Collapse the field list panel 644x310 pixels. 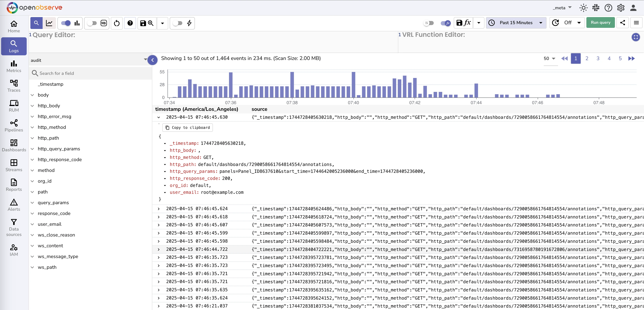(152, 60)
